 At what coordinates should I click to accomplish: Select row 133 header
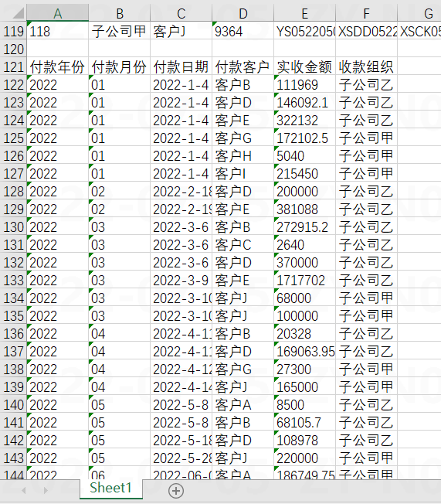13,281
